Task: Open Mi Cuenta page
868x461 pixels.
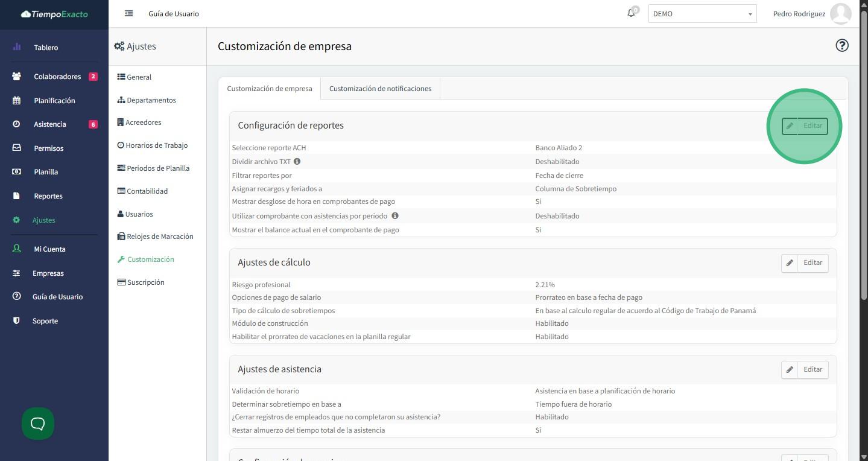Action: click(x=49, y=249)
